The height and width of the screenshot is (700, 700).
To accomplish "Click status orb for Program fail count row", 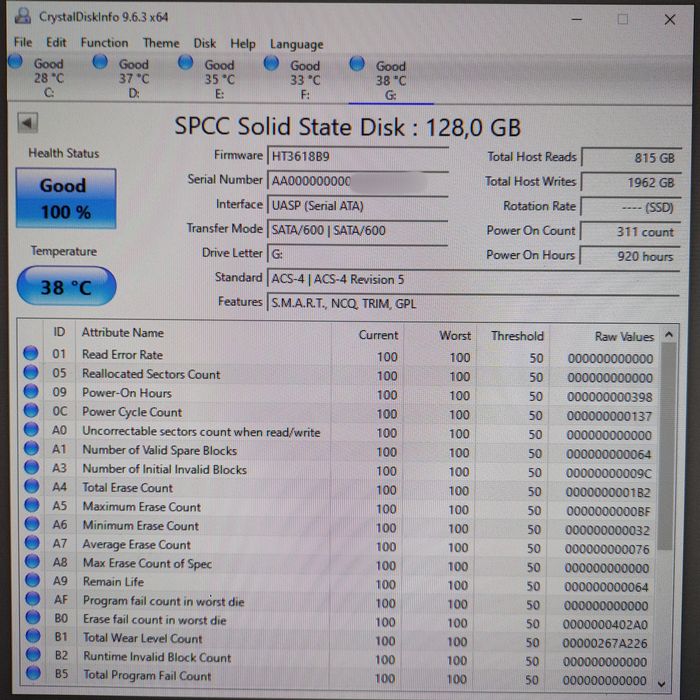I will (33, 599).
